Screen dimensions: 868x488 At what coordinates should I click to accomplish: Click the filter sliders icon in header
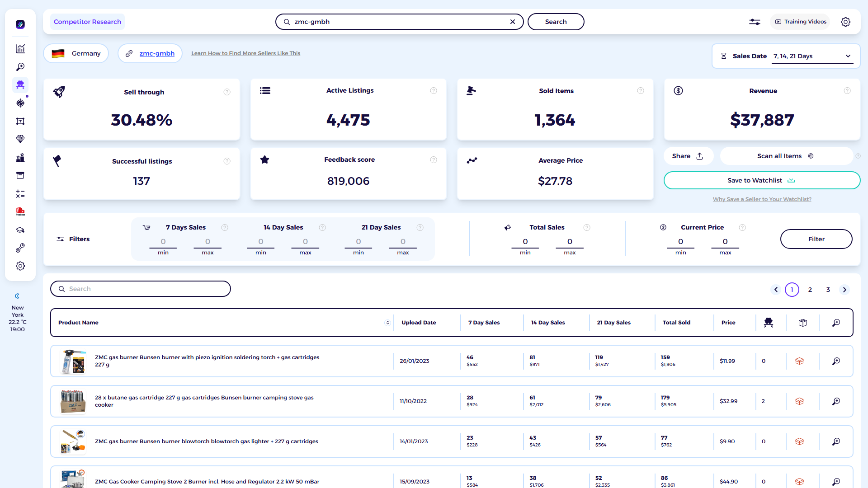pos(755,22)
